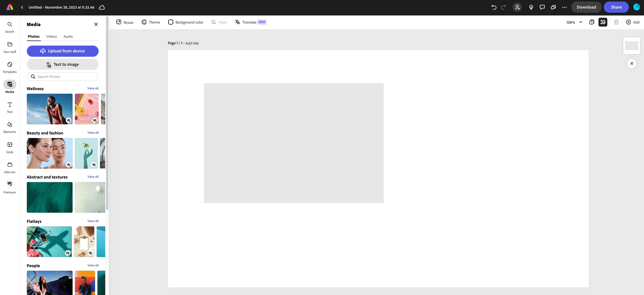
Task: Click the undo arrow icon
Action: coord(493,7)
